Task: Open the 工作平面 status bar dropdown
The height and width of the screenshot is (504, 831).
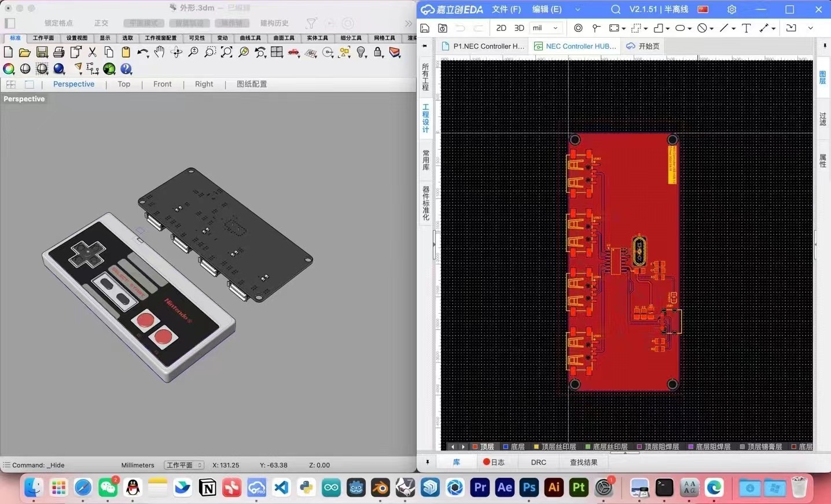Action: pos(184,465)
